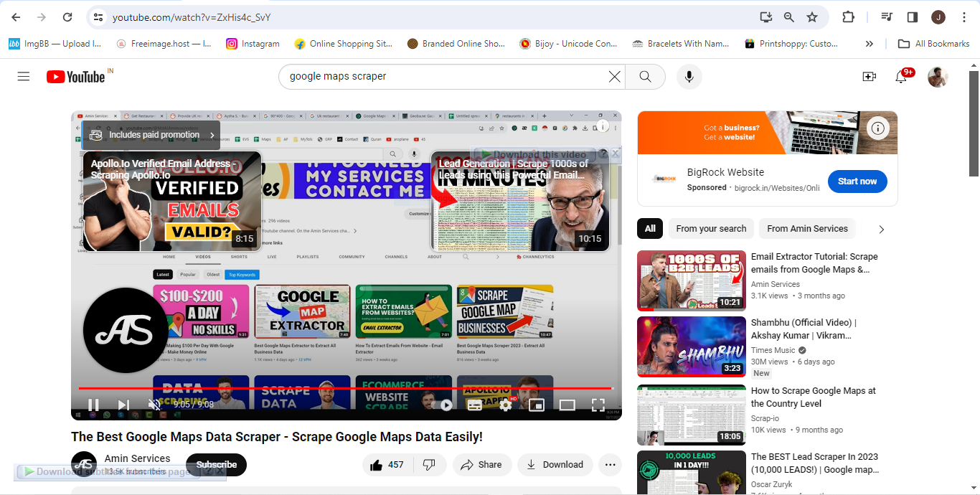This screenshot has width=980, height=495.
Task: Click the Amin Services AS end-screen logo
Action: tap(126, 330)
